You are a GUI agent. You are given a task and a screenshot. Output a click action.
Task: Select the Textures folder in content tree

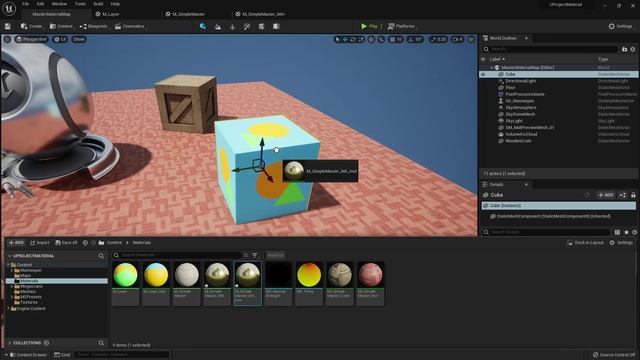click(29, 302)
